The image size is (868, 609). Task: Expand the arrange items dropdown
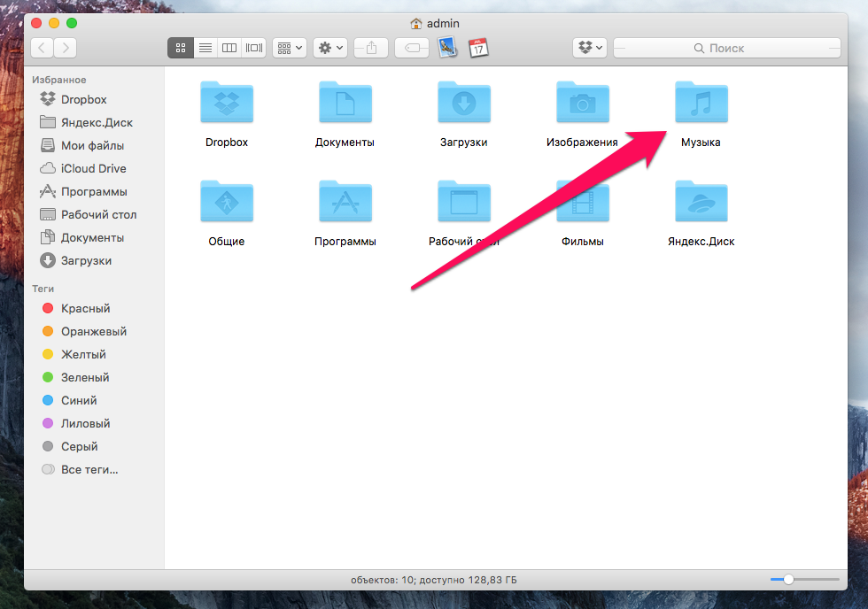[289, 48]
